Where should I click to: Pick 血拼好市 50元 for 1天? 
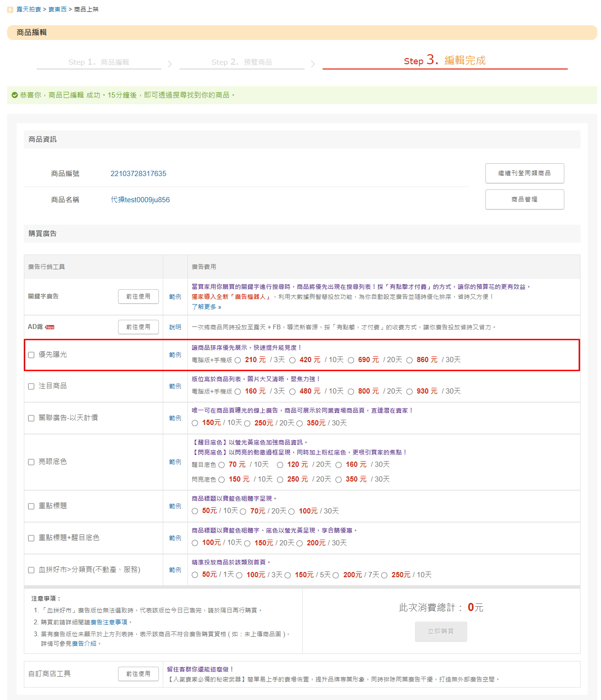point(195,575)
